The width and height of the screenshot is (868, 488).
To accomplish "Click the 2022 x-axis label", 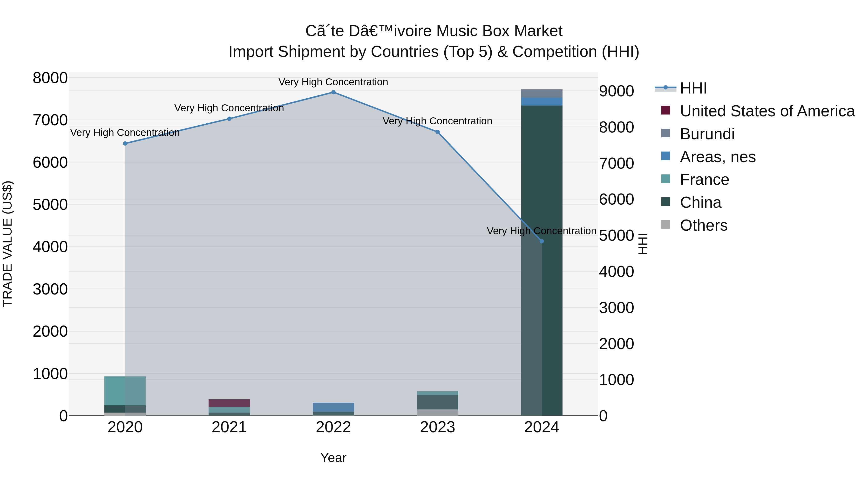I will tap(333, 427).
